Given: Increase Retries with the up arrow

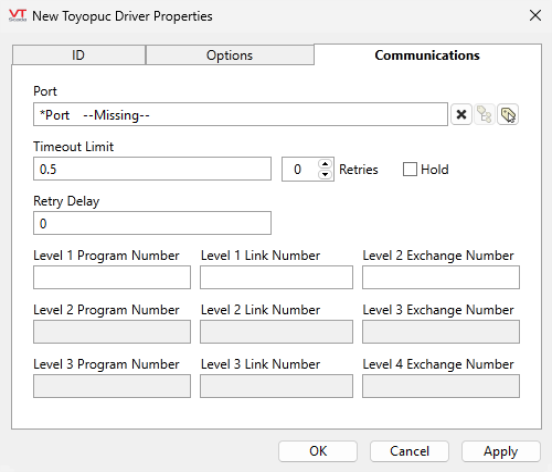Looking at the screenshot, I should tap(325, 164).
